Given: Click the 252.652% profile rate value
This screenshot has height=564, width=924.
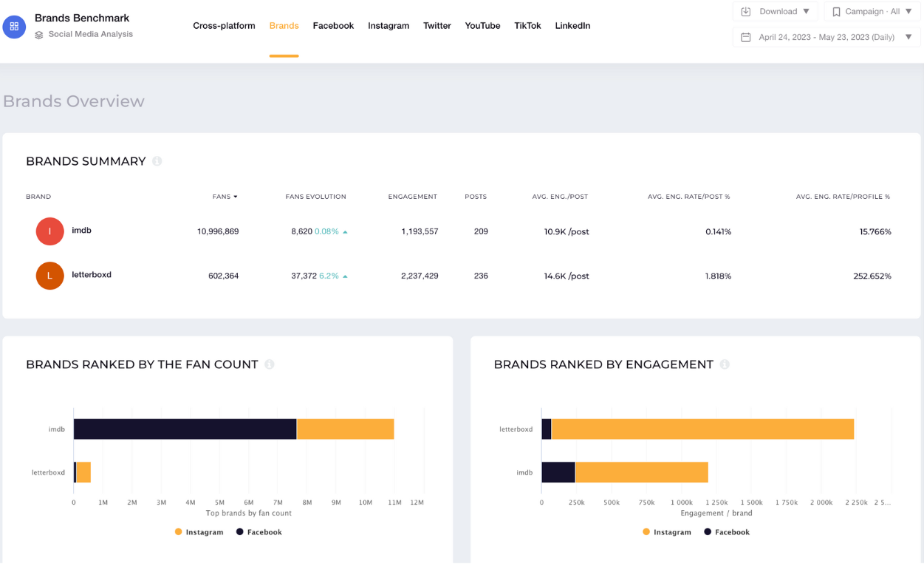Looking at the screenshot, I should tap(872, 276).
